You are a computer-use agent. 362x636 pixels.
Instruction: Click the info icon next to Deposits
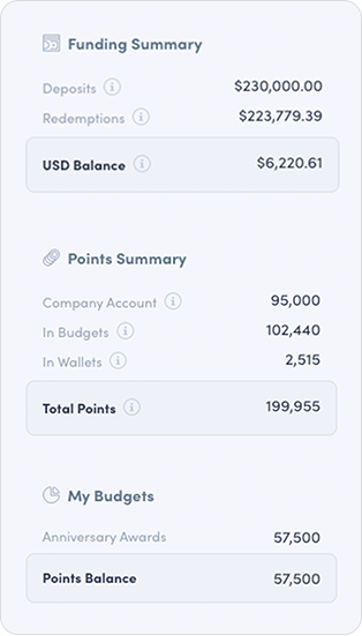112,87
